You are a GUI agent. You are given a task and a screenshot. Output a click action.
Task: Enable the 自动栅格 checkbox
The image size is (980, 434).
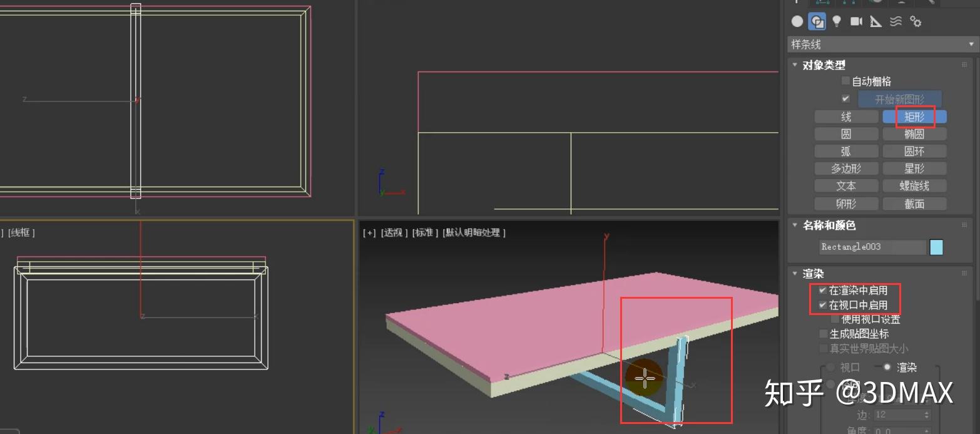click(845, 82)
